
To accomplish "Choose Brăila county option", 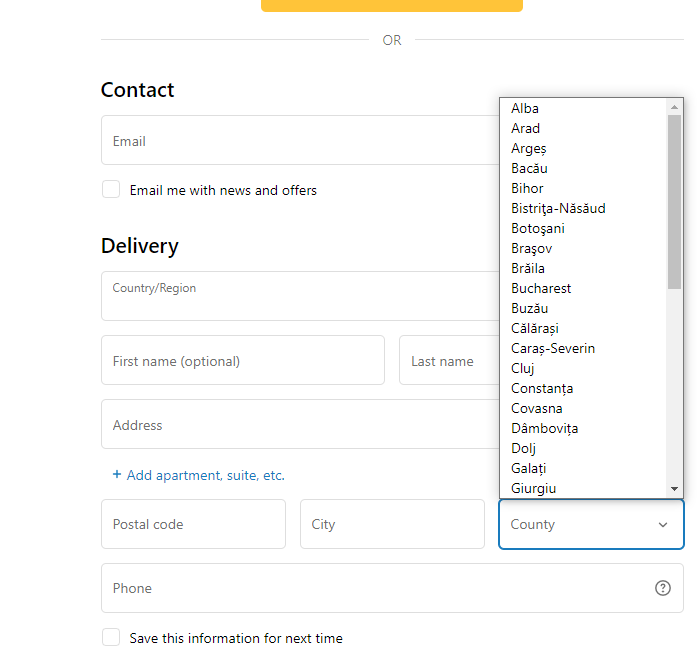I will coord(583,268).
